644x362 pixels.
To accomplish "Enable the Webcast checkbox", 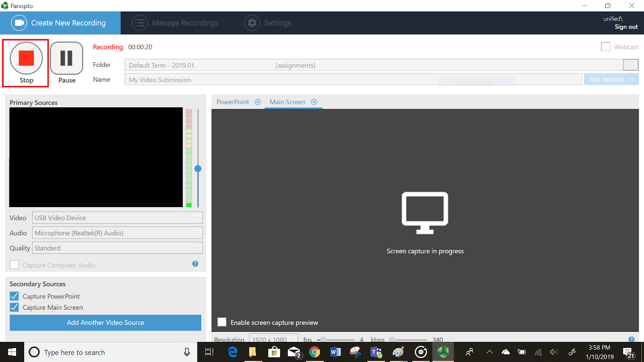I will click(x=605, y=47).
